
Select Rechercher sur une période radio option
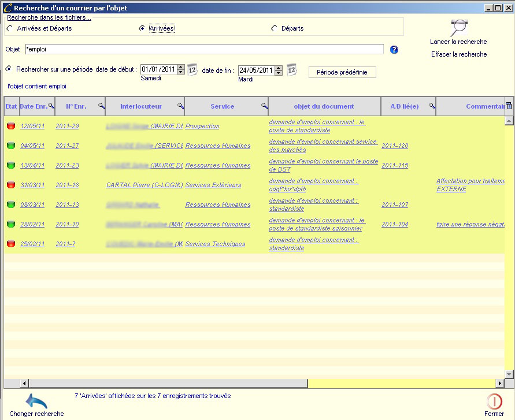(9, 69)
